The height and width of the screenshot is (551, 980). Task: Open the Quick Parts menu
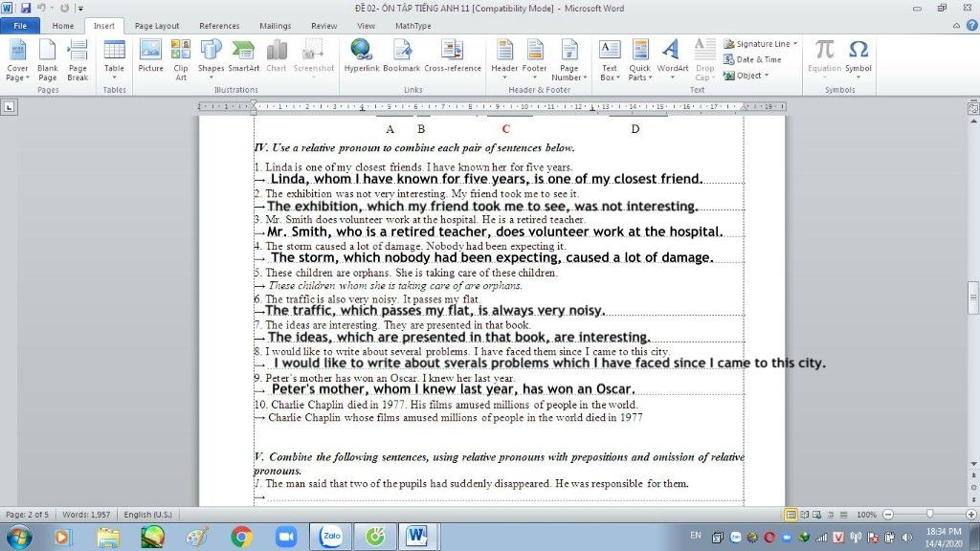pos(640,60)
